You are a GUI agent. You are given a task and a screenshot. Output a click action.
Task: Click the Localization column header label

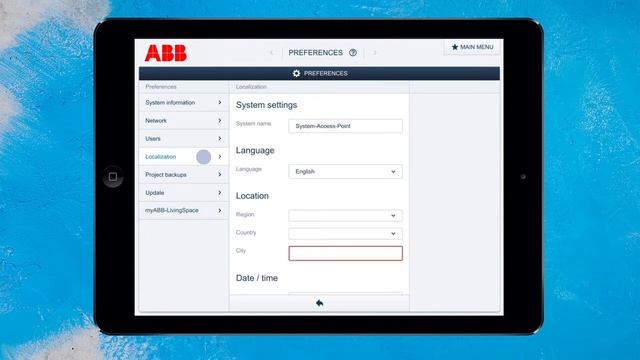click(x=251, y=87)
